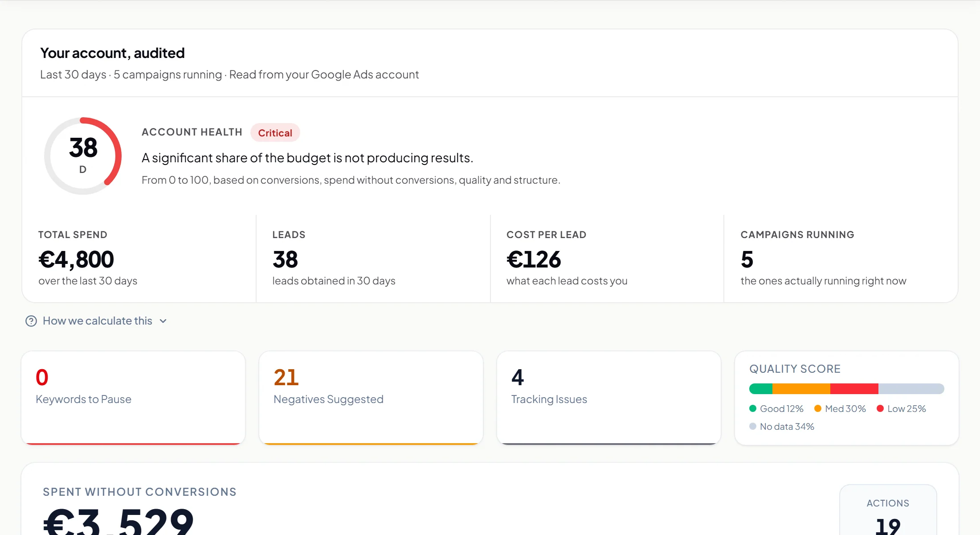Click the red Low segment of quality bar
The image size is (980, 535).
coord(854,389)
